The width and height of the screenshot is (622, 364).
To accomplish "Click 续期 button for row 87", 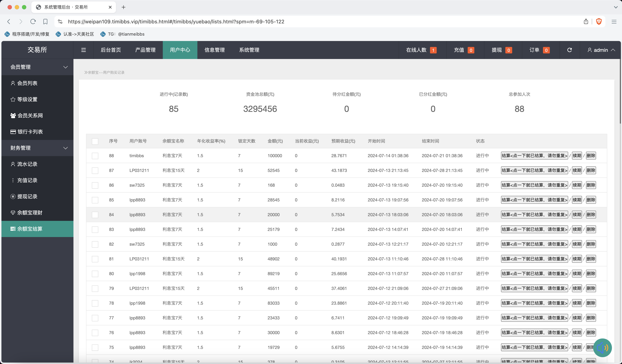I will (577, 170).
